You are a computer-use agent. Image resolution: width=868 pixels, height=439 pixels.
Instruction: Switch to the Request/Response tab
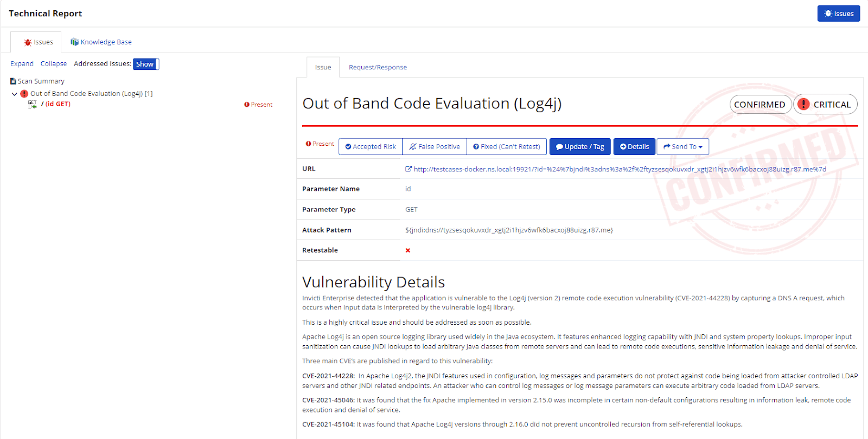377,67
